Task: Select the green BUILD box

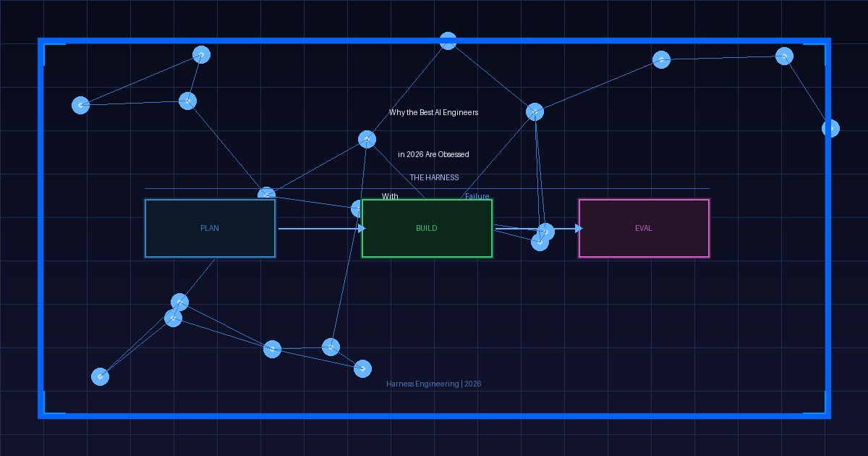Action: (x=427, y=228)
